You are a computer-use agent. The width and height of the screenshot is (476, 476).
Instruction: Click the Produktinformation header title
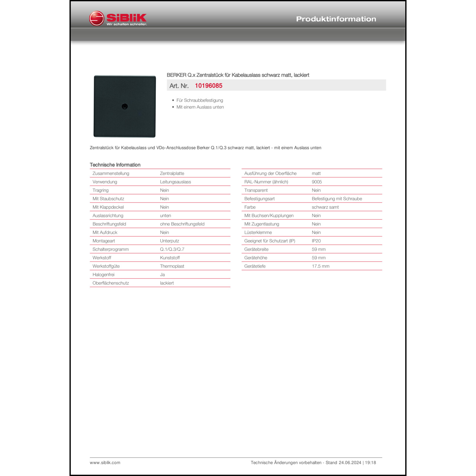click(x=336, y=19)
